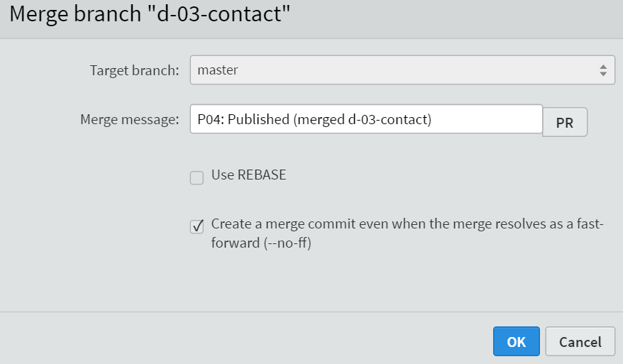Click the "Use REBASE" label text
623x364 pixels.
tap(249, 175)
